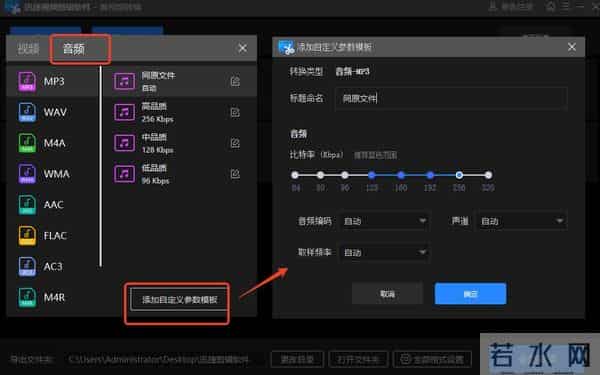Close the format selection panel
600x375 pixels.
click(242, 48)
